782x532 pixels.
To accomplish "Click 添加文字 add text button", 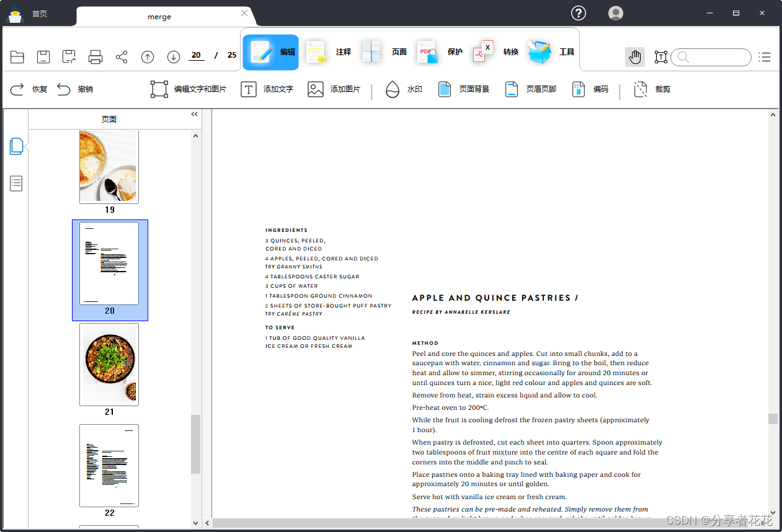I will (267, 89).
